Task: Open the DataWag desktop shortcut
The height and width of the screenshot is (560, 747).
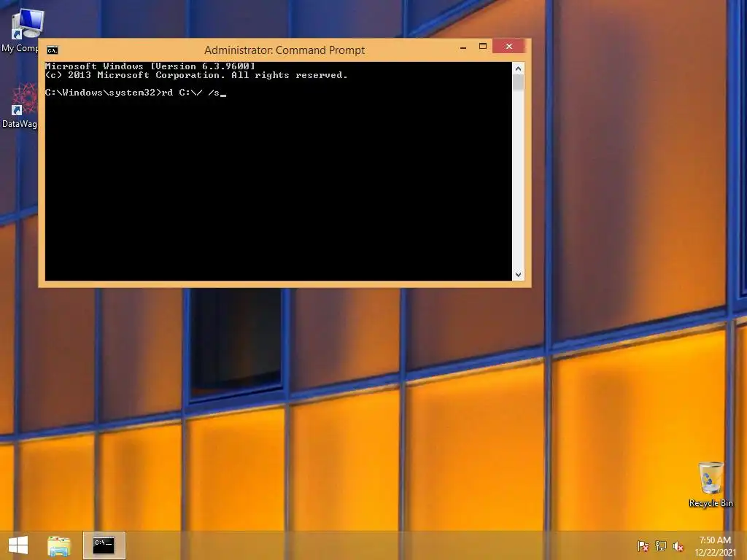Action: coord(21,105)
